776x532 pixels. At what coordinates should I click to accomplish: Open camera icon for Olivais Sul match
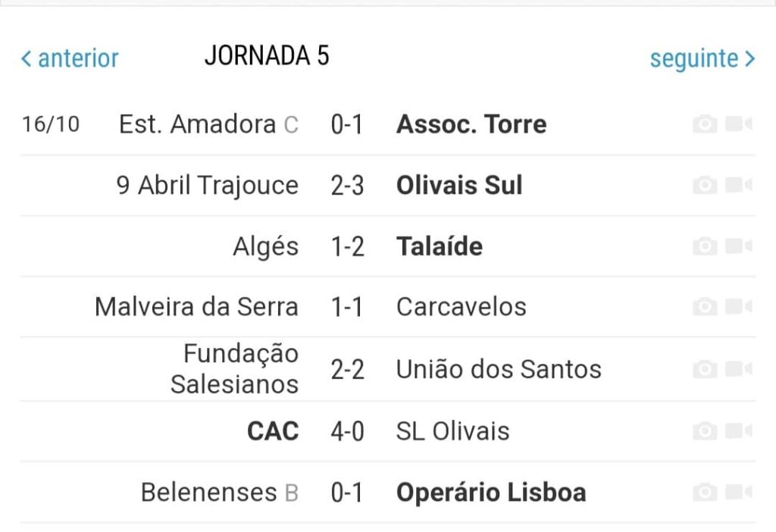click(705, 185)
